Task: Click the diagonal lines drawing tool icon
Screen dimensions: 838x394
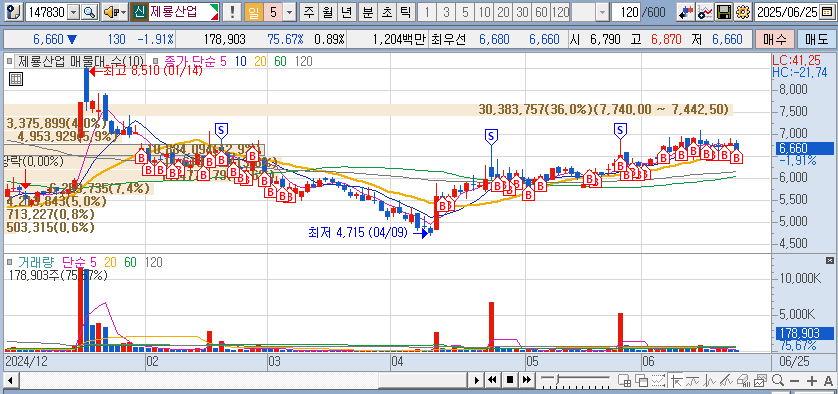Action: coord(727,381)
